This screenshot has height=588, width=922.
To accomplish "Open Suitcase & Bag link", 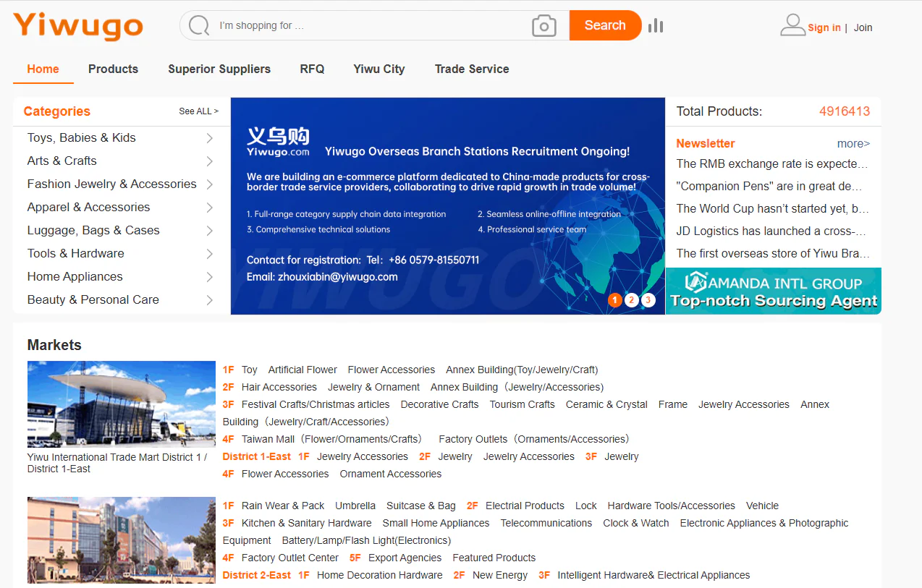I will point(421,506).
